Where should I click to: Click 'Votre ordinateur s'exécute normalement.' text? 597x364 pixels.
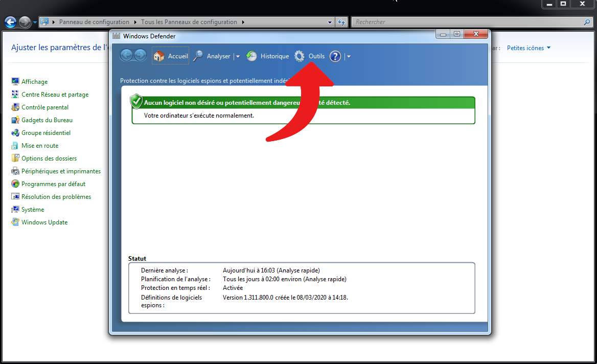pyautogui.click(x=199, y=116)
